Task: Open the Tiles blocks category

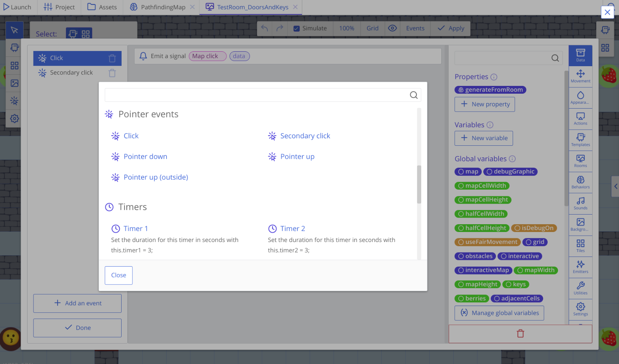Action: [x=580, y=246]
